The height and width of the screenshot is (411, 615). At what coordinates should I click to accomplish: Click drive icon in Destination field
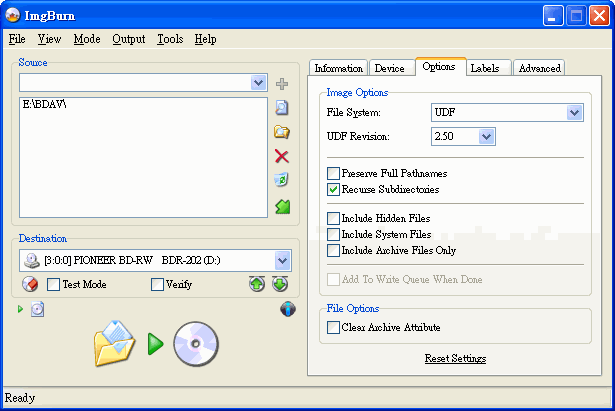[x=32, y=260]
